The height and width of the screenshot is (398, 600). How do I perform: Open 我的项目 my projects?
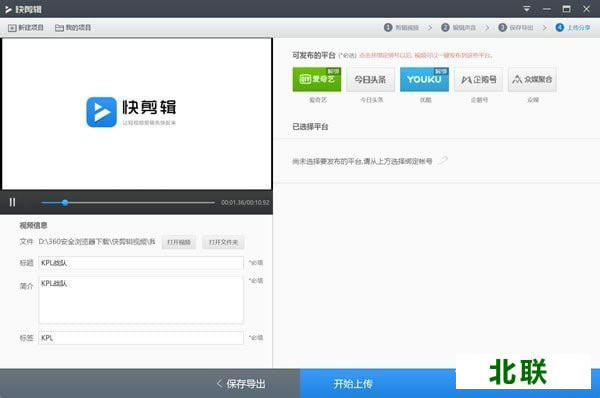(73, 28)
